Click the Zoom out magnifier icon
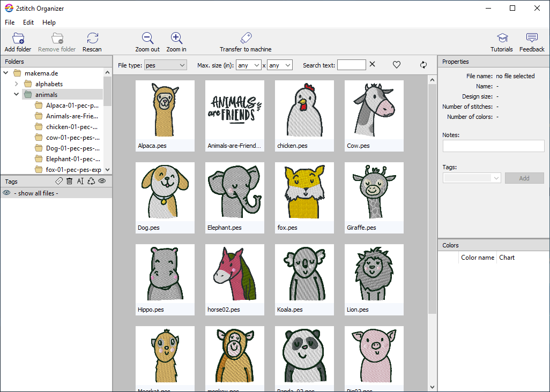 pyautogui.click(x=147, y=38)
